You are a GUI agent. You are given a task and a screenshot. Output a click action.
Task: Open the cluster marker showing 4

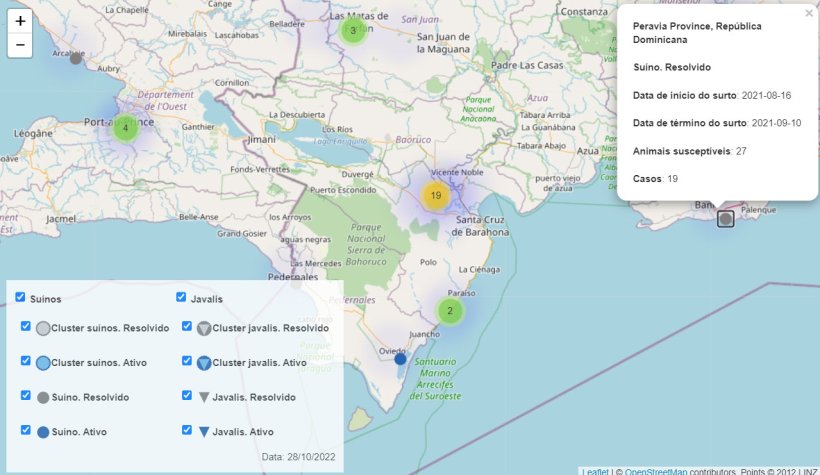click(x=125, y=128)
